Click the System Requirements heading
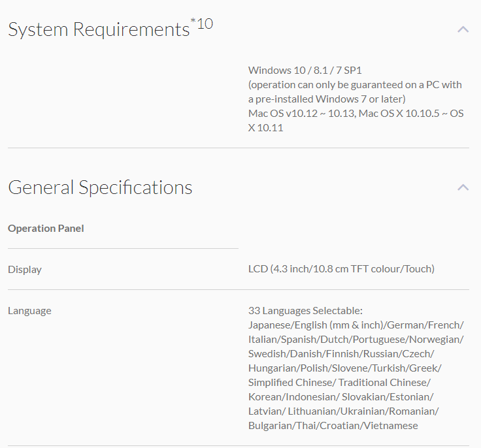481x448 pixels. point(99,30)
